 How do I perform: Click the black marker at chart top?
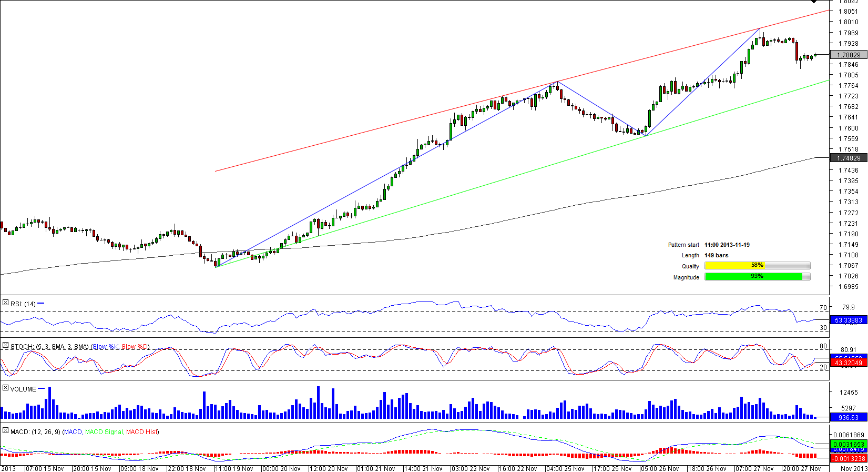[x=814, y=2]
